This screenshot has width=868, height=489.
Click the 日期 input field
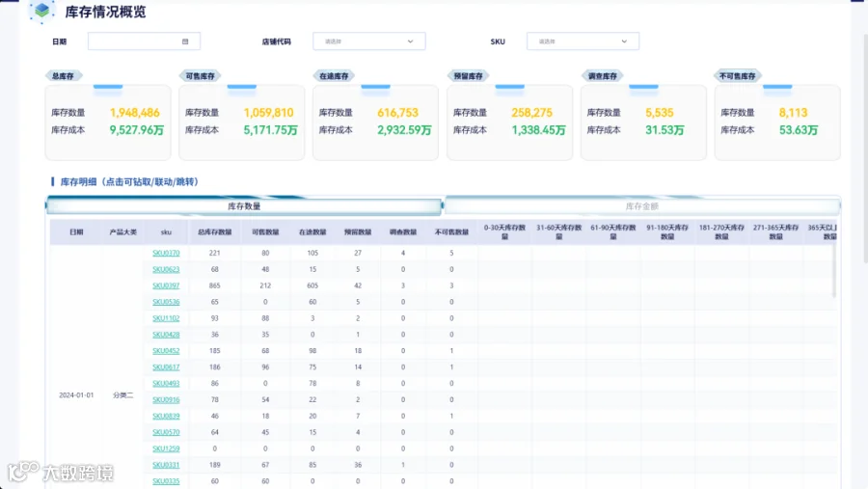click(144, 41)
